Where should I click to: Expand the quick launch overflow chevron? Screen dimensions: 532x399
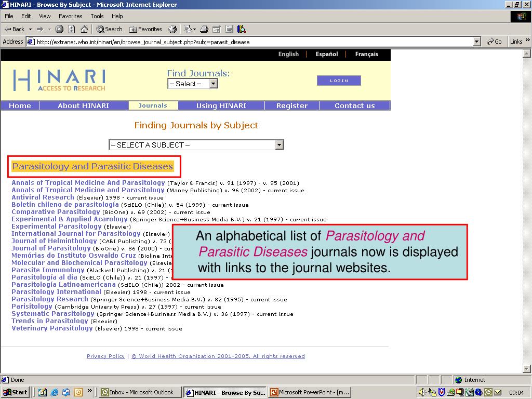click(89, 391)
